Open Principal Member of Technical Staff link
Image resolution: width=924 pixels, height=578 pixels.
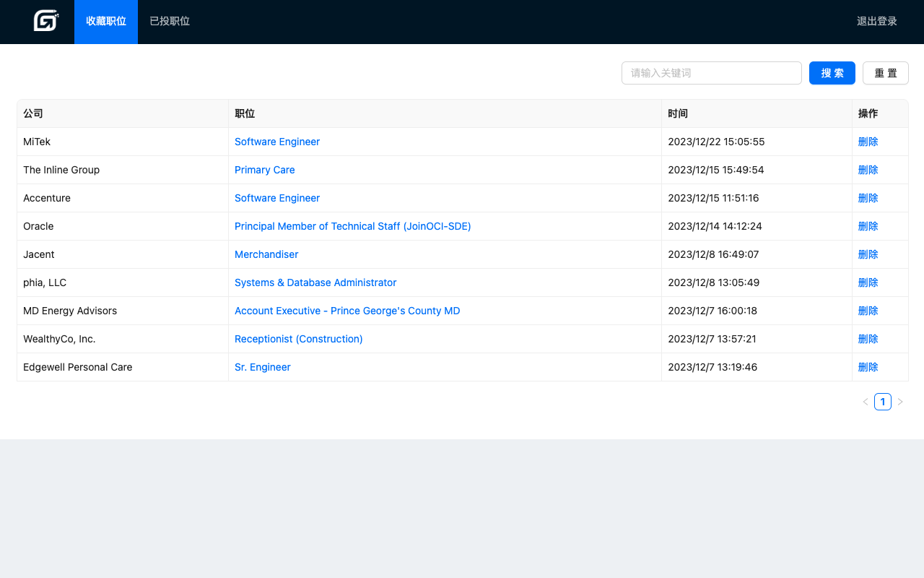(353, 226)
